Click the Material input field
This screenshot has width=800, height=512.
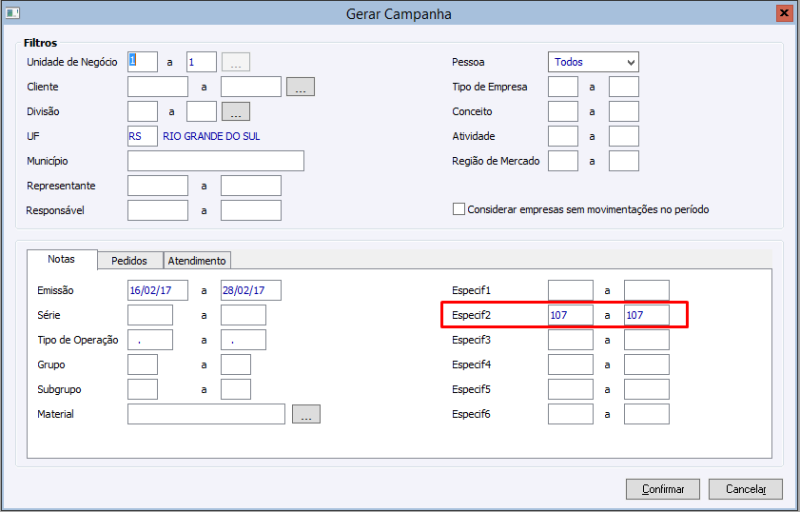pyautogui.click(x=206, y=414)
